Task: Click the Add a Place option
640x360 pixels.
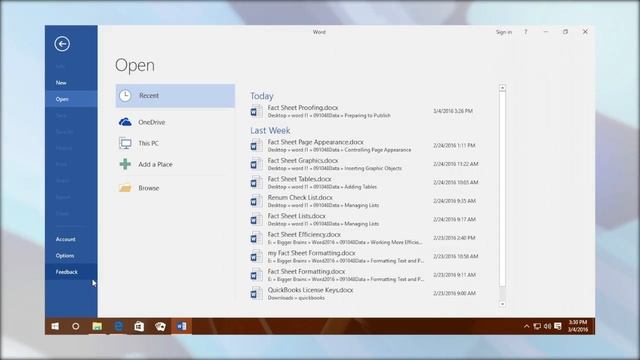Action: (175, 164)
